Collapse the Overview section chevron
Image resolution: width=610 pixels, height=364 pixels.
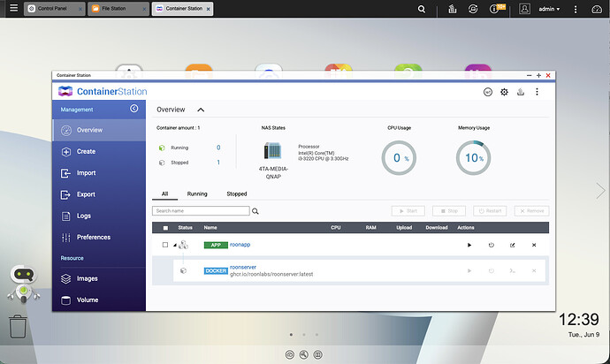(201, 110)
